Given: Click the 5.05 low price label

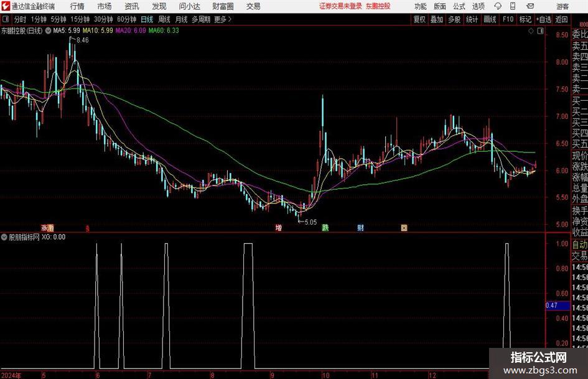Looking at the screenshot, I should 310,222.
